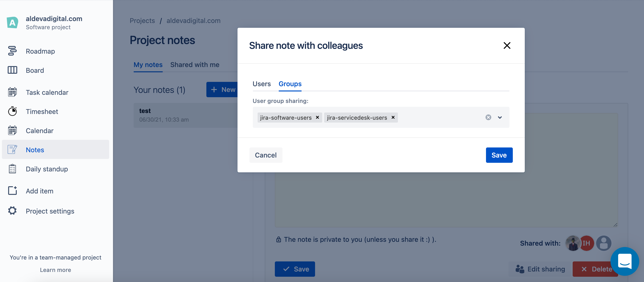The width and height of the screenshot is (644, 282).
Task: Switch to the Users tab
Action: point(261,84)
